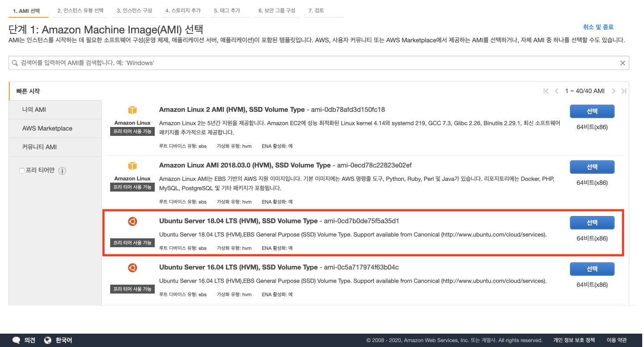The width and height of the screenshot is (644, 347).
Task: Click the search magnifier icon in AMI search
Action: (x=15, y=63)
